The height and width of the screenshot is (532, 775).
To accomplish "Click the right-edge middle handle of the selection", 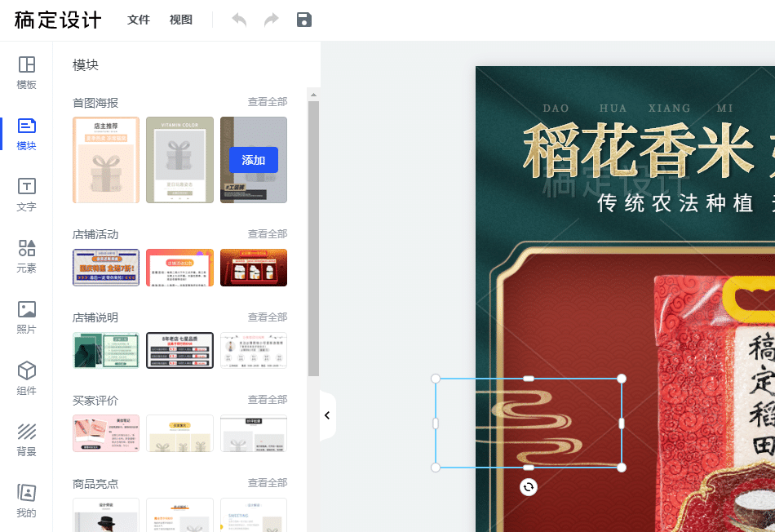I will click(622, 423).
